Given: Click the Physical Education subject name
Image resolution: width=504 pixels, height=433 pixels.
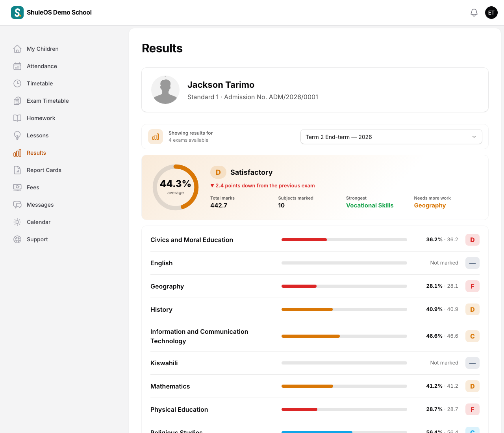Looking at the screenshot, I should point(179,409).
